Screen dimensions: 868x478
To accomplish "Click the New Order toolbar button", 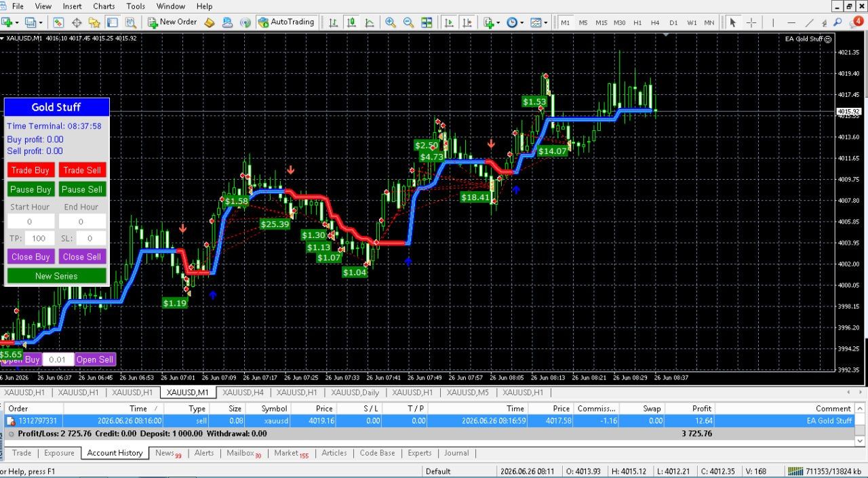I will [172, 22].
